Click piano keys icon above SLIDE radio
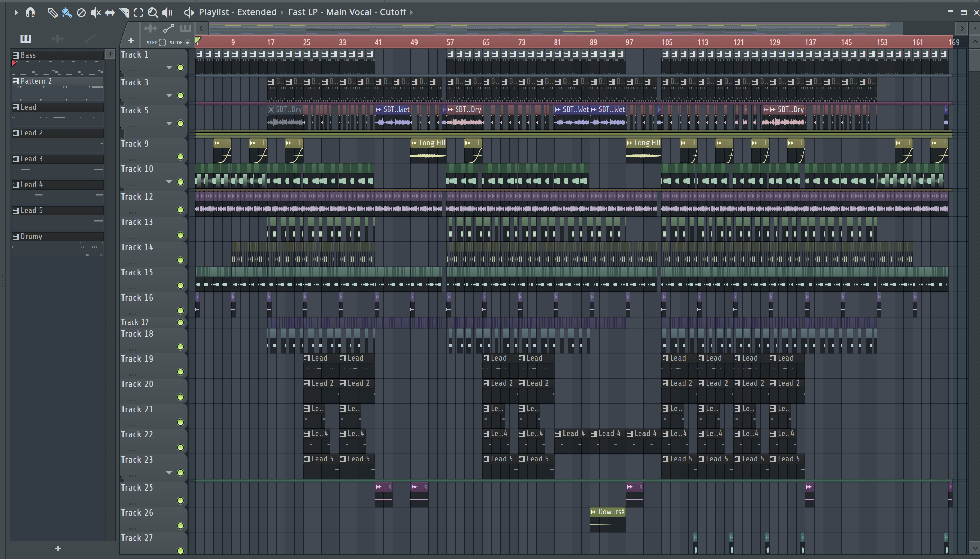The height and width of the screenshot is (559, 980). point(185,28)
